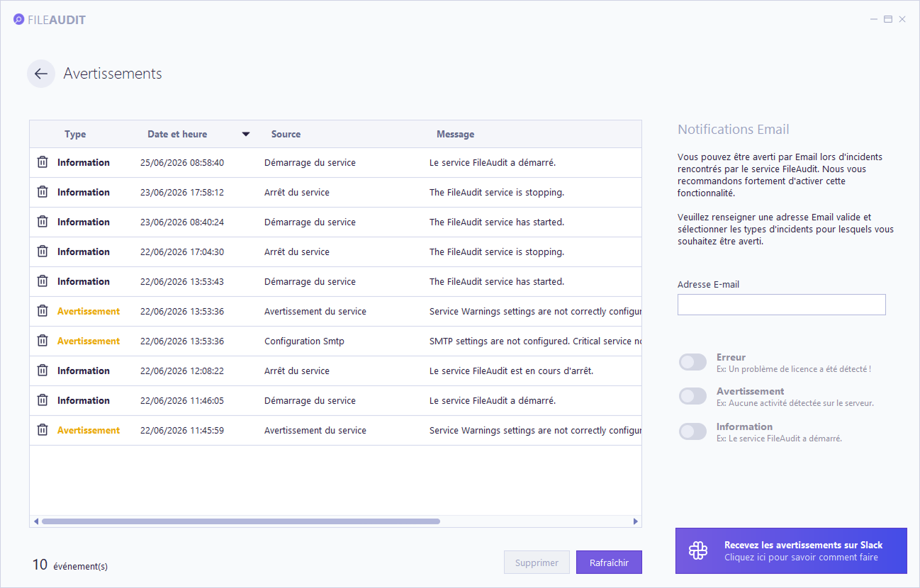Image resolution: width=920 pixels, height=588 pixels.
Task: Enable Erreur email notifications toggle
Action: tap(692, 362)
